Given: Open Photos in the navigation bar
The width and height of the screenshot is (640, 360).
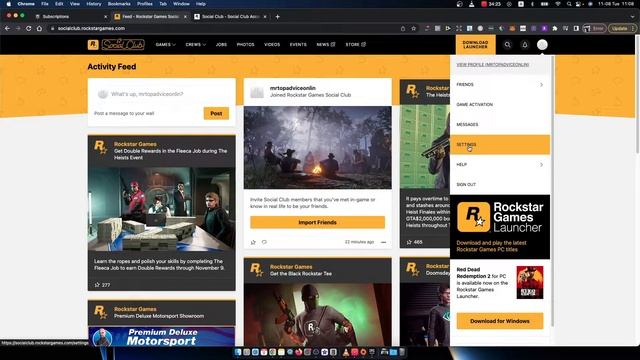Looking at the screenshot, I should pos(245,44).
